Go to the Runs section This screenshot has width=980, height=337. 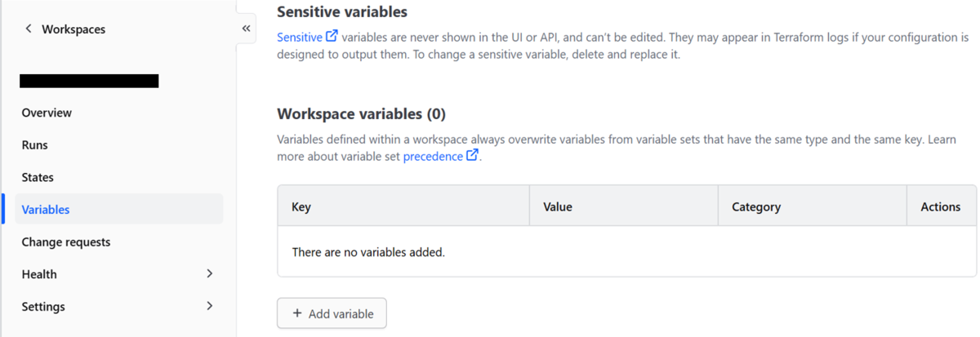35,145
